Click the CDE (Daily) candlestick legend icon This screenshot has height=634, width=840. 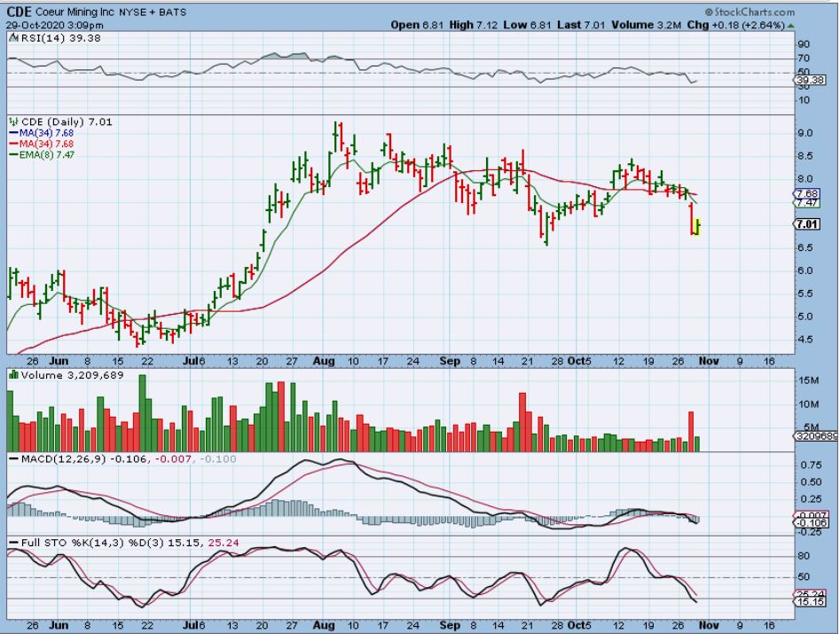(x=12, y=121)
